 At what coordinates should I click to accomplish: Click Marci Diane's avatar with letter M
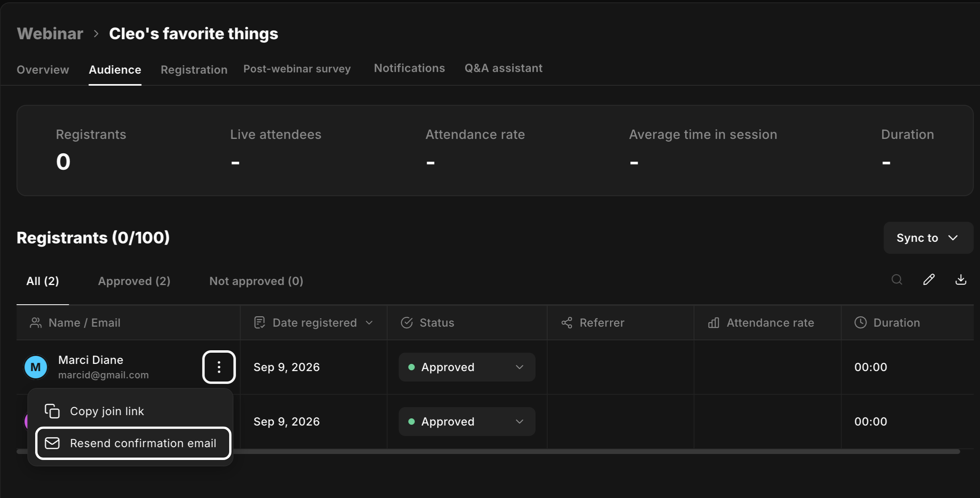point(36,367)
